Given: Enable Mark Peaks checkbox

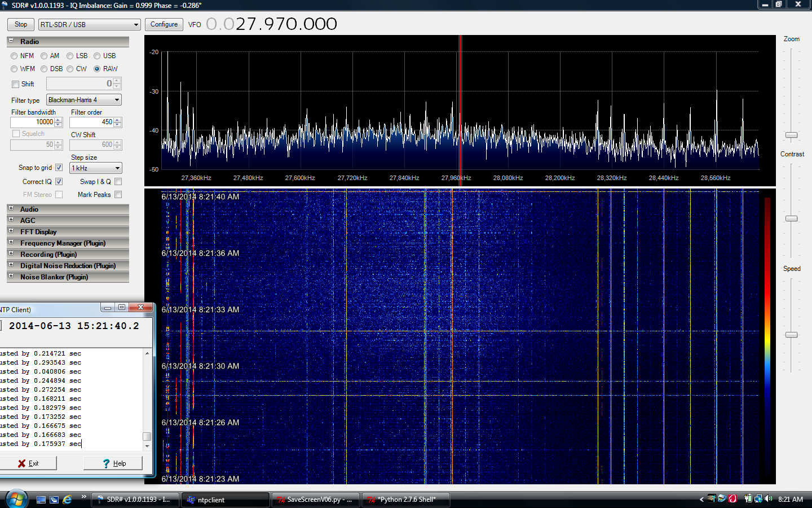Looking at the screenshot, I should point(118,195).
